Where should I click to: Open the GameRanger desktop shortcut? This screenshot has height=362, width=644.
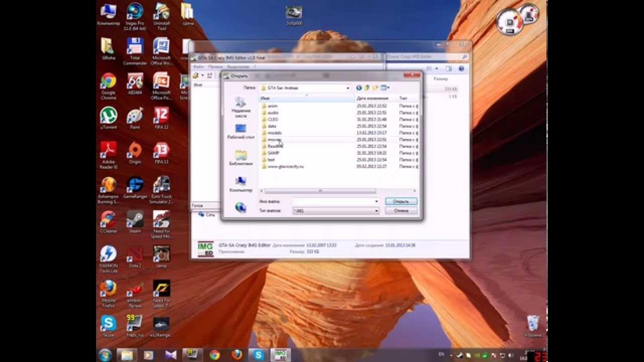click(x=134, y=188)
